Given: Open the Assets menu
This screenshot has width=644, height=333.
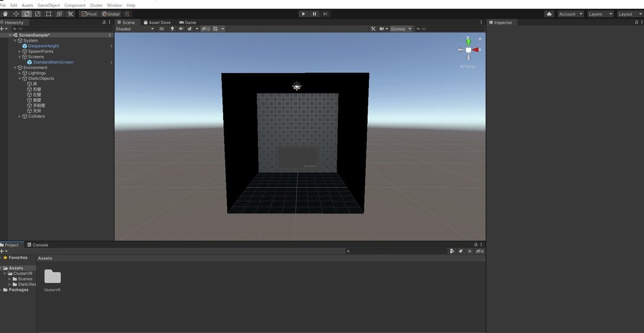Looking at the screenshot, I should click(x=27, y=5).
